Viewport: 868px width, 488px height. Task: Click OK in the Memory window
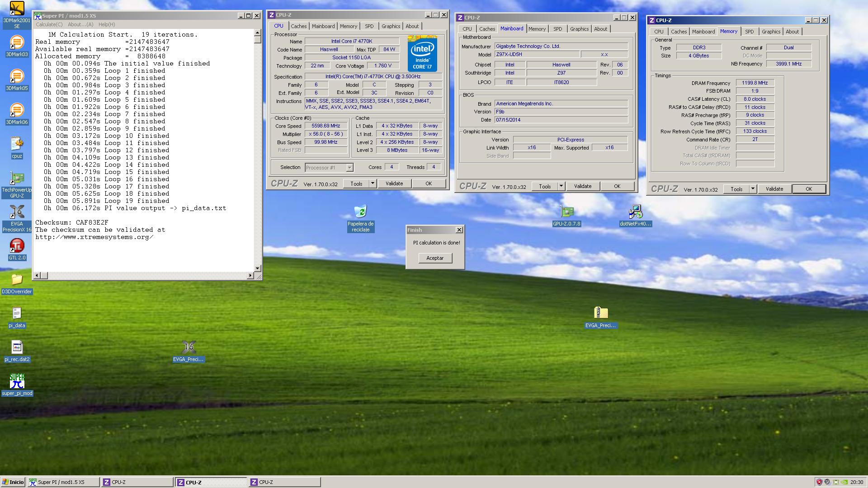[809, 189]
